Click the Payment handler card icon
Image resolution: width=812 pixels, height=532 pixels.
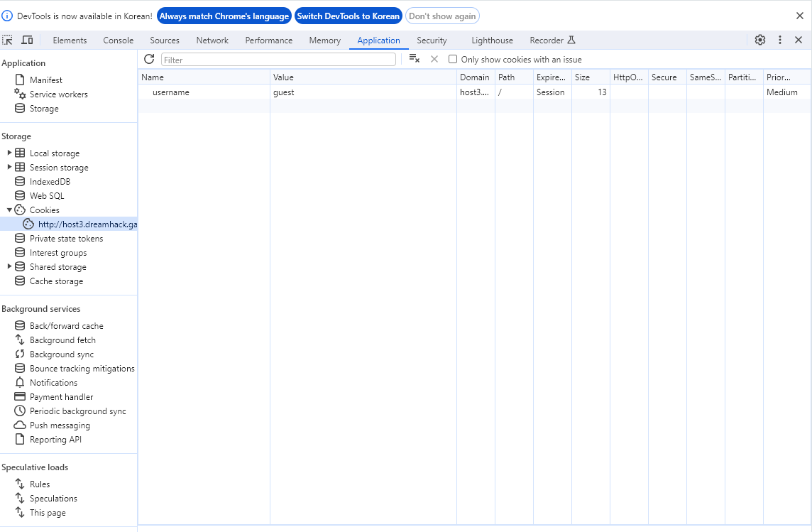pos(20,396)
